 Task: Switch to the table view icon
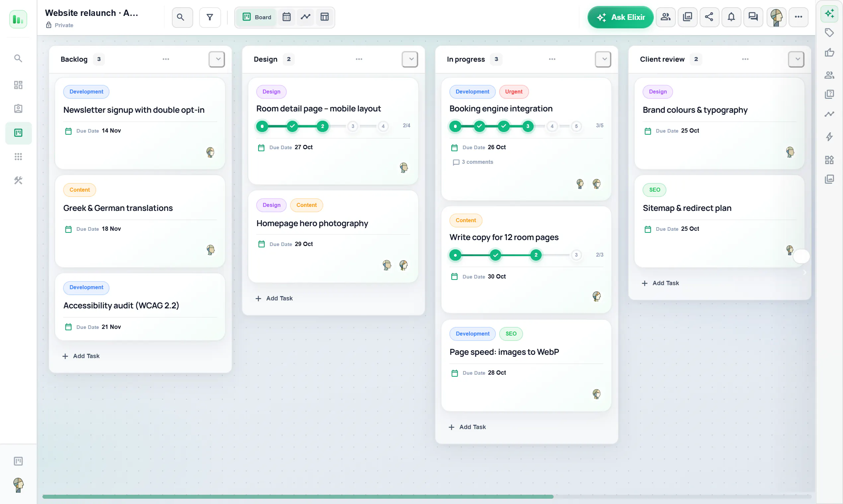tap(325, 17)
